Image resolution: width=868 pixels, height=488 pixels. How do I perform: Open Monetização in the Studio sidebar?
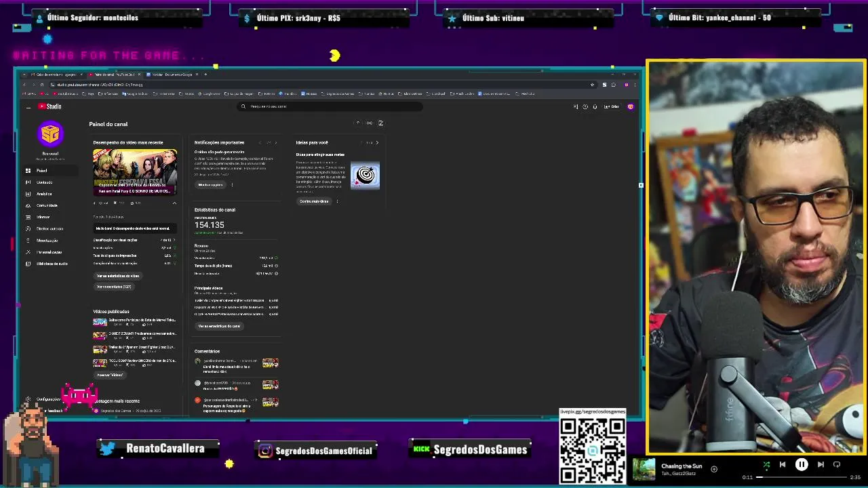(x=50, y=240)
